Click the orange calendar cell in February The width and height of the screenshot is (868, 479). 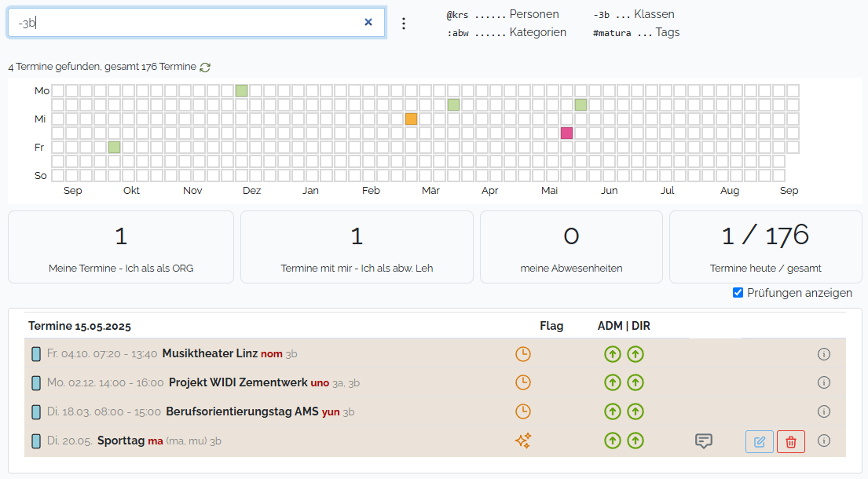click(411, 119)
